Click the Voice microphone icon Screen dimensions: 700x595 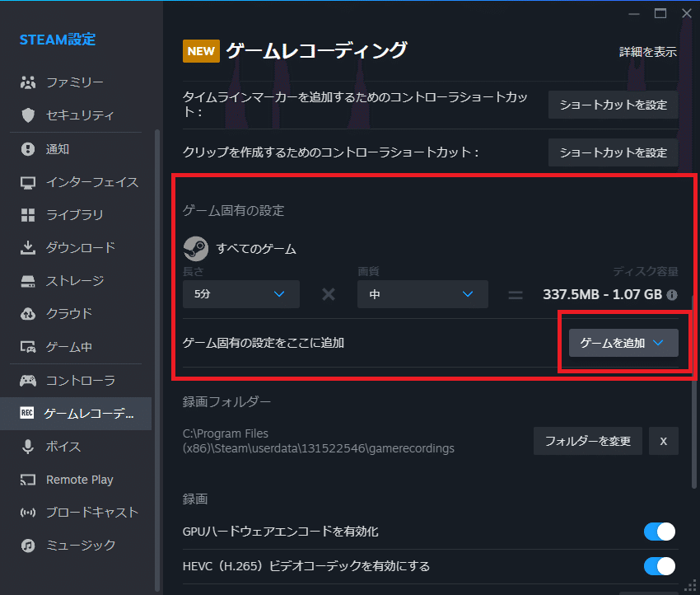pos(28,447)
